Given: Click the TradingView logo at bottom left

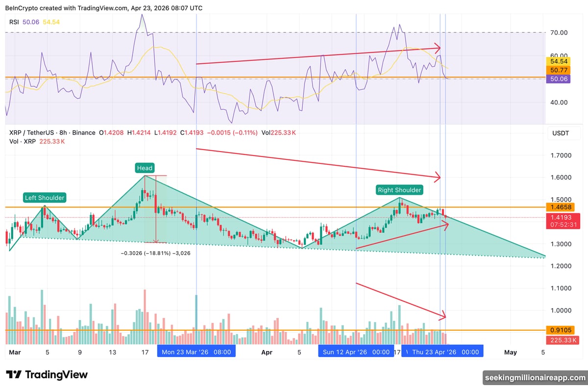Looking at the screenshot, I should [x=47, y=374].
